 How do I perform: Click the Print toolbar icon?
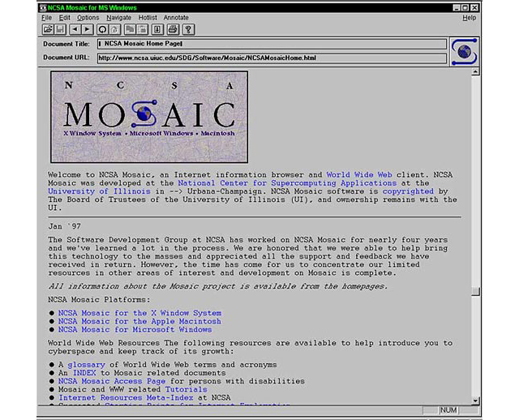173,29
